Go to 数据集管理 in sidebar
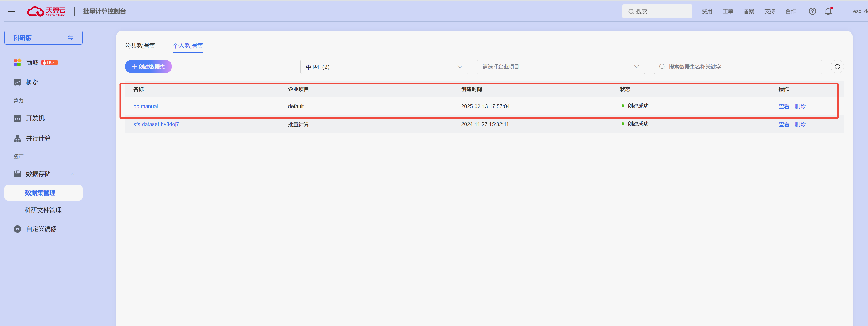The width and height of the screenshot is (868, 326). 43,193
